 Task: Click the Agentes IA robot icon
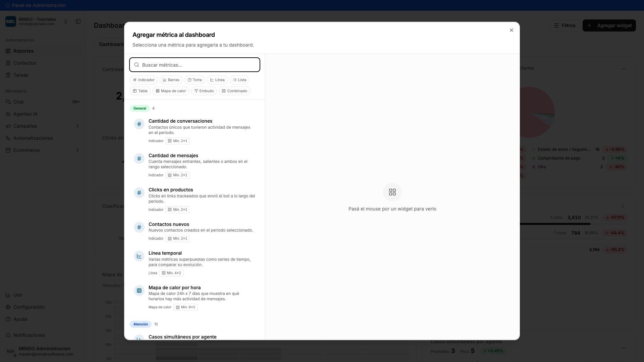[8, 114]
